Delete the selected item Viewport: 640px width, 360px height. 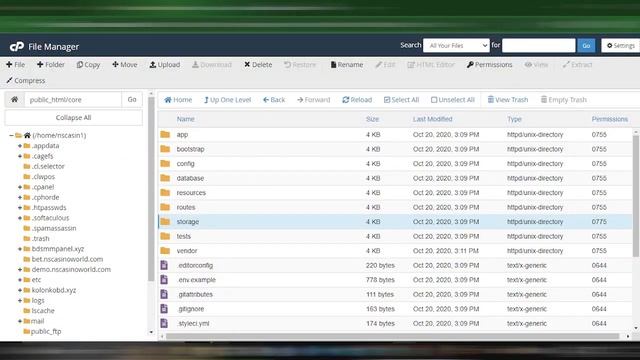pos(258,64)
